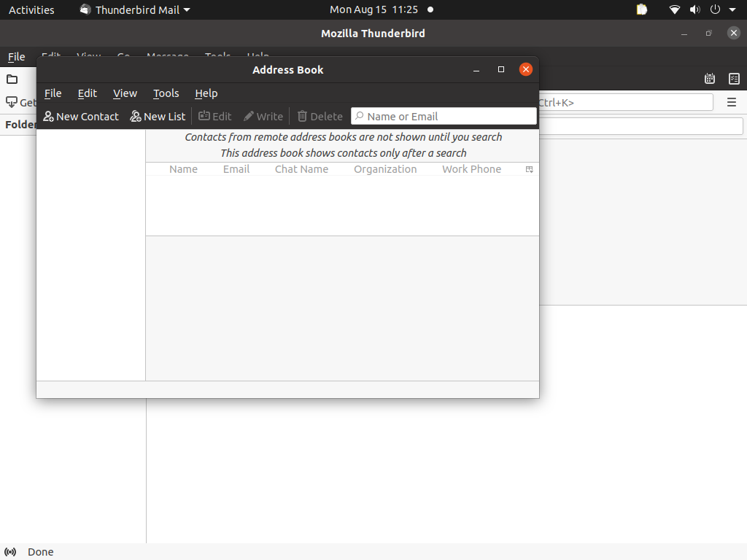
Task: Click the online status icon in status bar
Action: (10, 552)
